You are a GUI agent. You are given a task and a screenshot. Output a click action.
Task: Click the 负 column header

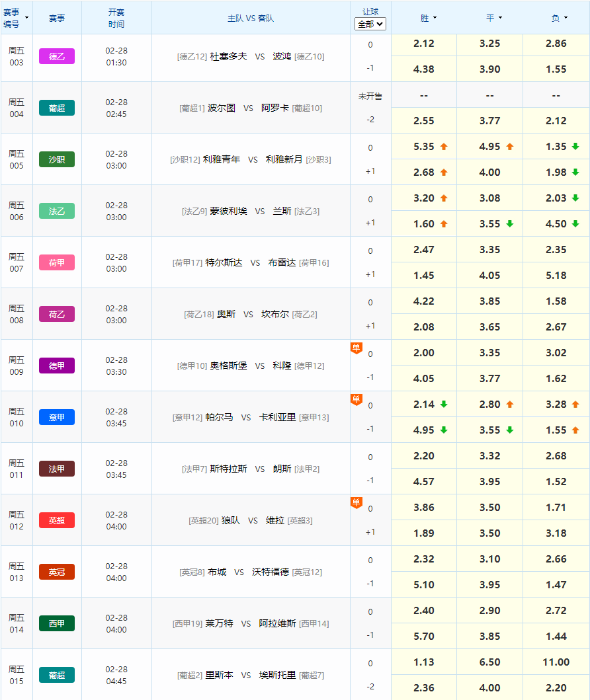[x=555, y=18]
